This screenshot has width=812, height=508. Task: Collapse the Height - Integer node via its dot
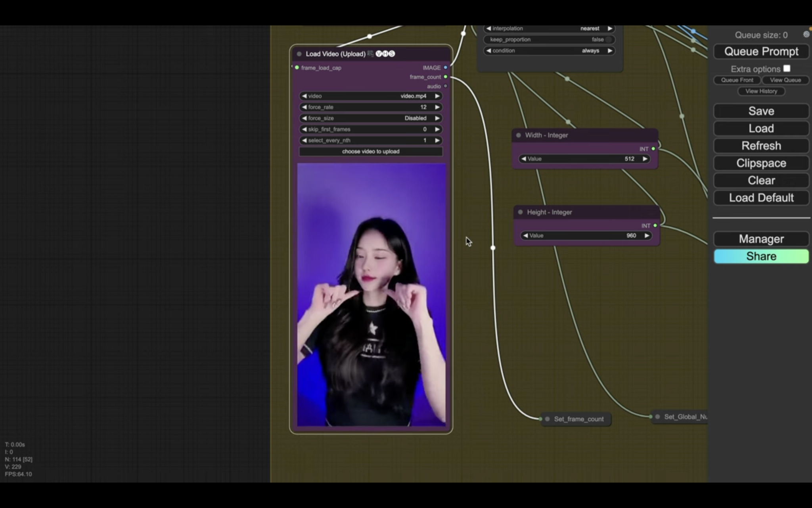(521, 212)
